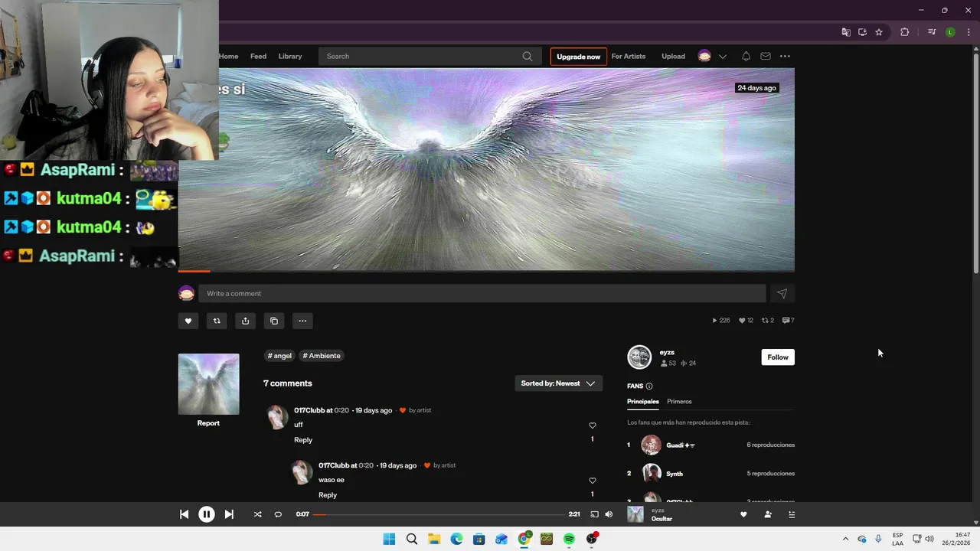Click the Write a comment field
Image resolution: width=980 pixels, height=551 pixels.
click(482, 293)
